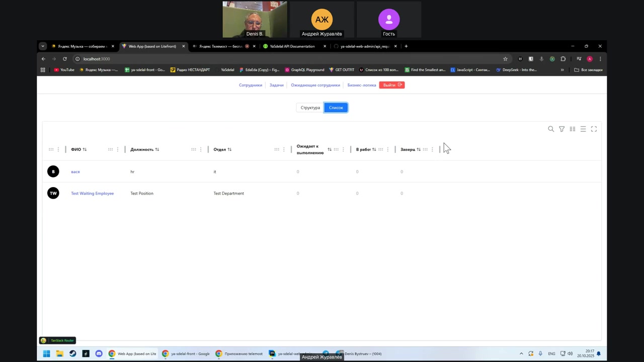The height and width of the screenshot is (362, 644).
Task: Open column actions menu for Должность
Action: (201, 149)
